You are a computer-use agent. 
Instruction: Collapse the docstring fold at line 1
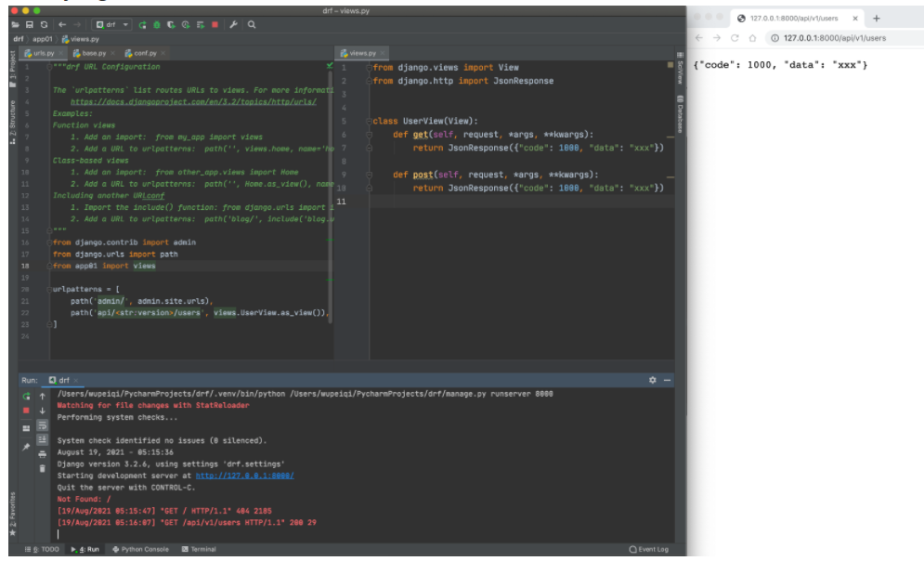tap(49, 67)
